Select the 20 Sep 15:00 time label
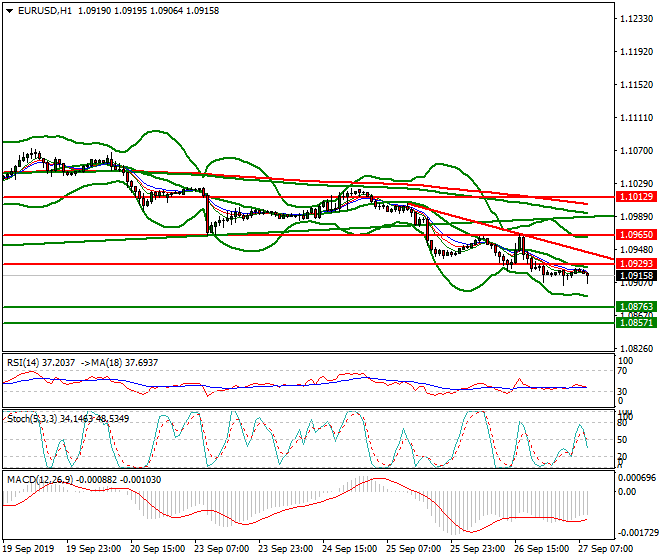Viewport: 660px width, 560px height. [x=157, y=549]
